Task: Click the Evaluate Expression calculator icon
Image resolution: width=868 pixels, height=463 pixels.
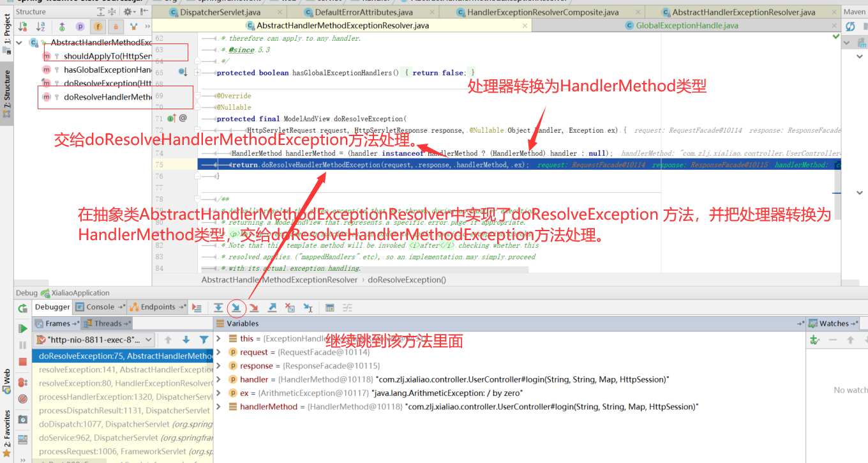Action: 330,307
